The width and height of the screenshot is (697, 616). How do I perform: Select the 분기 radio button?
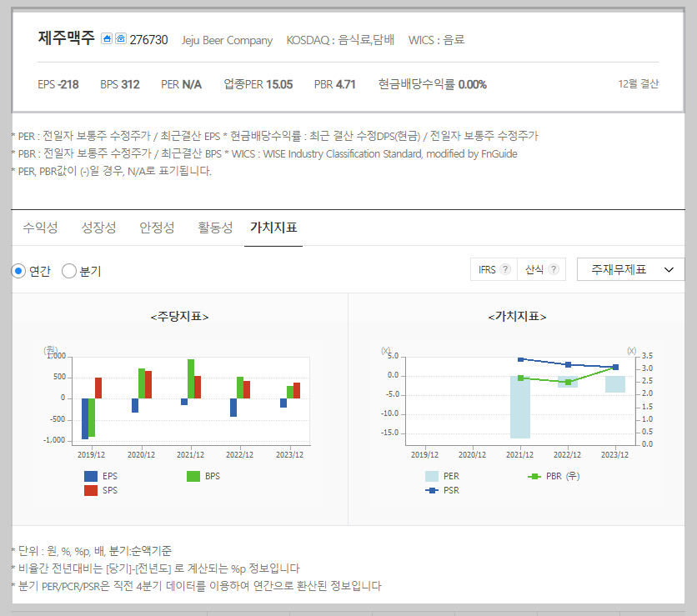coord(69,271)
